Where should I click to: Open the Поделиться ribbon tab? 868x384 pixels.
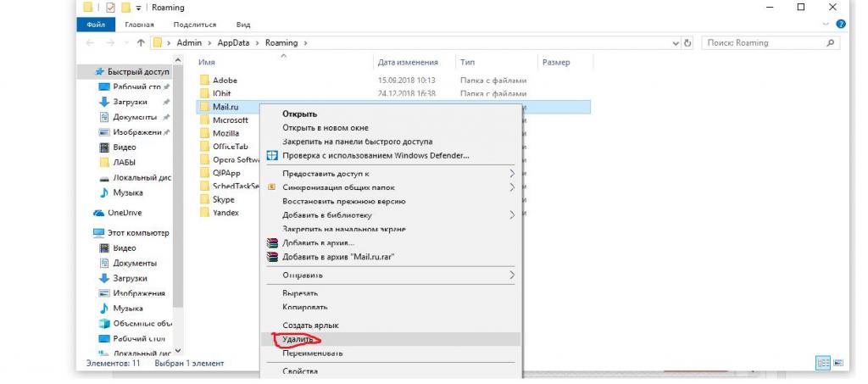[x=195, y=25]
